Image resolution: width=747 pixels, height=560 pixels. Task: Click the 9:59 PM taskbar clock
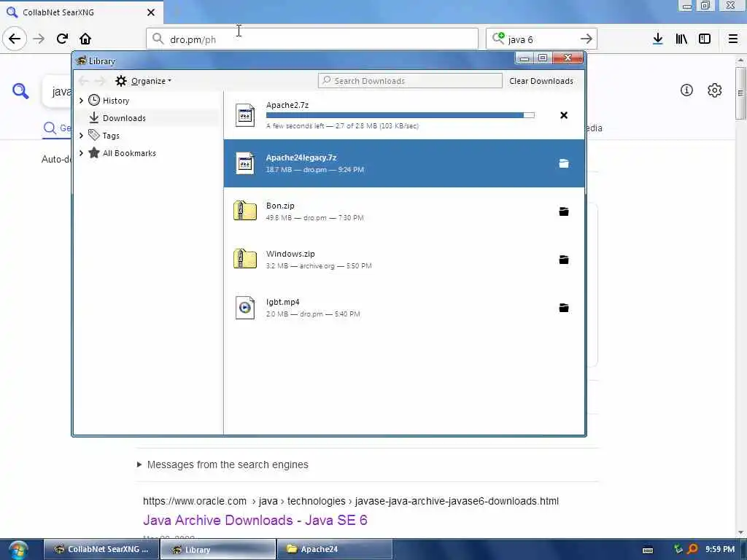coord(720,549)
